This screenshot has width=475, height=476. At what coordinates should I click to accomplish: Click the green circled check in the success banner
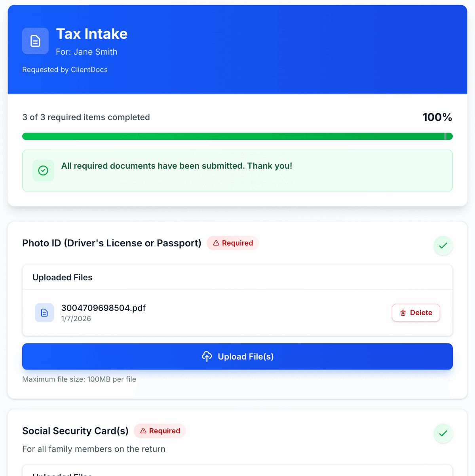click(43, 170)
